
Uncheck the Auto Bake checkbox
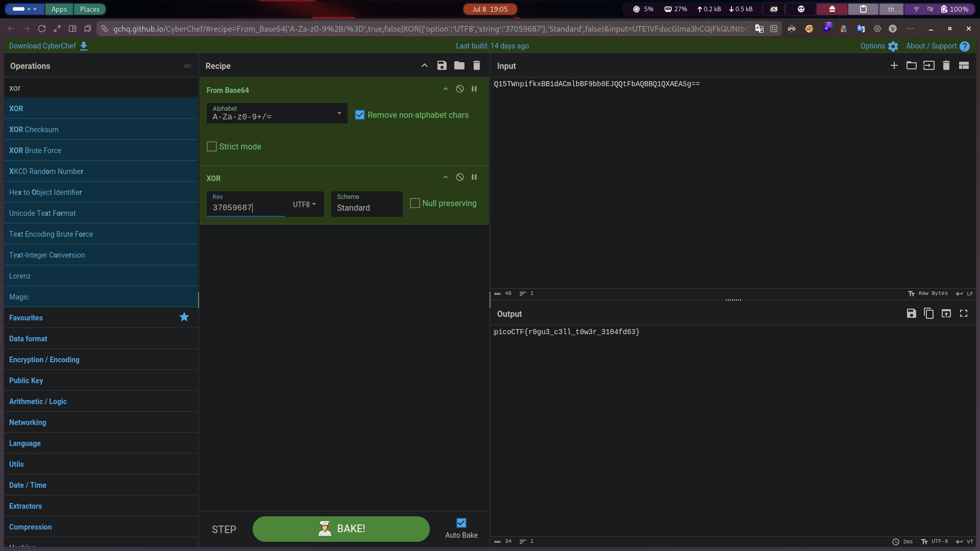[x=461, y=523]
